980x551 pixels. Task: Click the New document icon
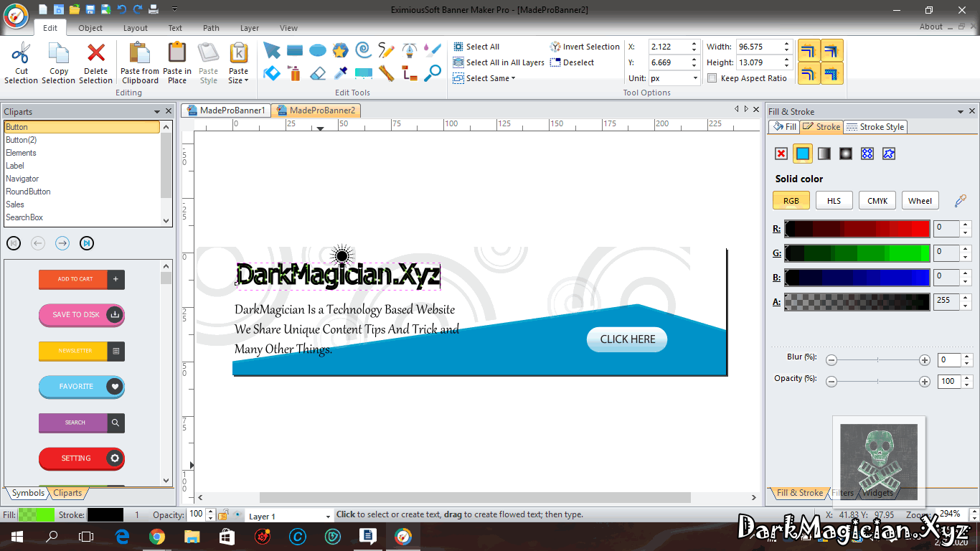[43, 9]
